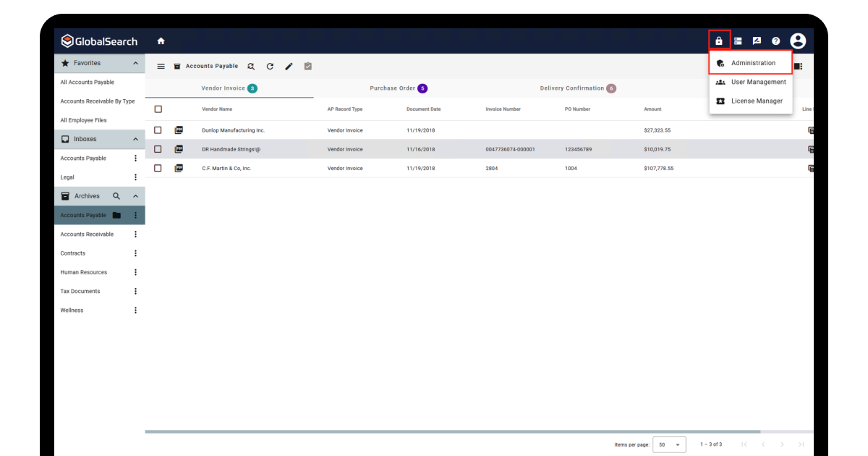Toggle the select-all checkbox in the table header

[158, 109]
